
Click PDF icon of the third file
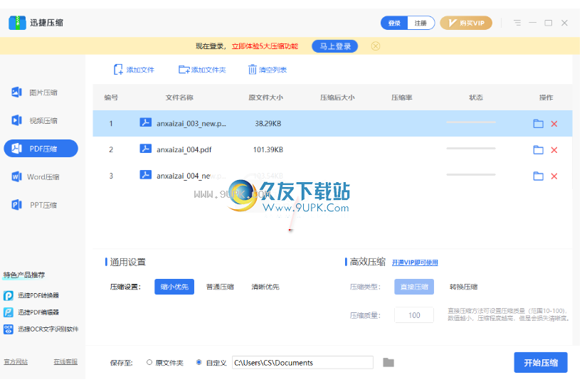[x=145, y=175]
